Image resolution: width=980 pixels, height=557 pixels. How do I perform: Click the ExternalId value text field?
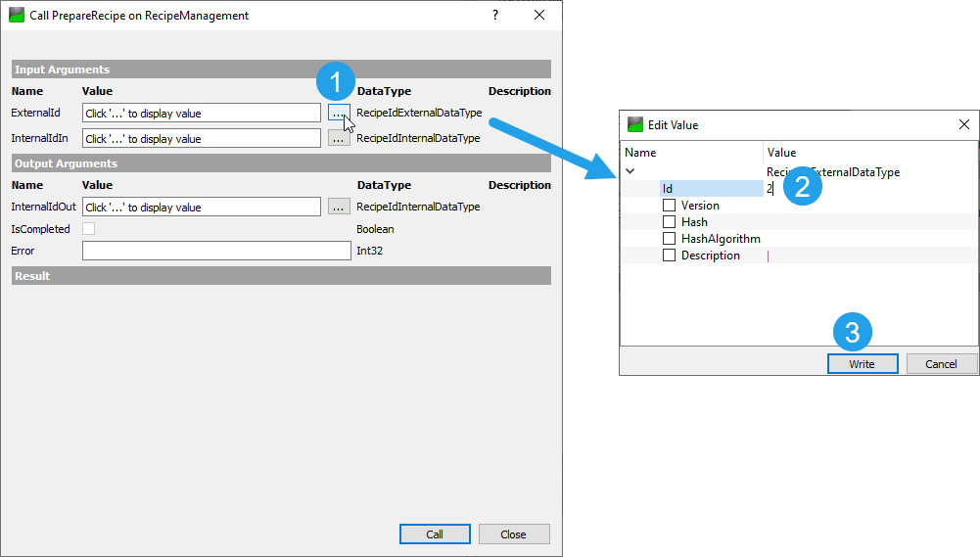point(202,114)
